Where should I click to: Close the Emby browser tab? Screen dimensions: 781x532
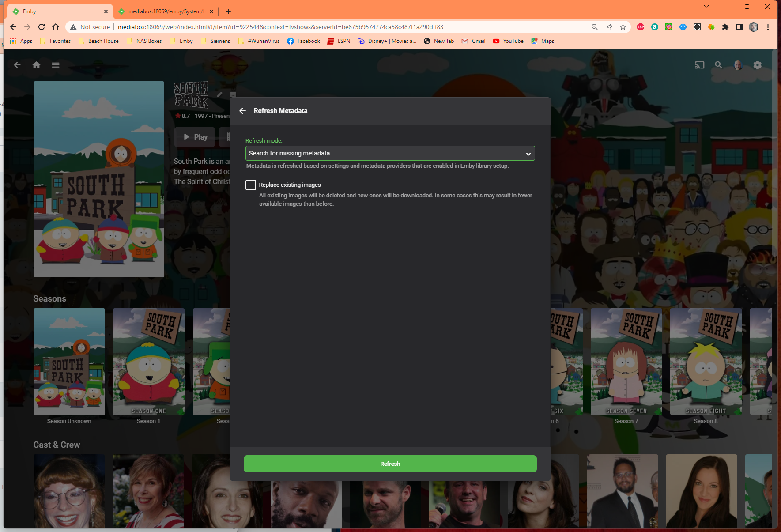click(x=106, y=11)
